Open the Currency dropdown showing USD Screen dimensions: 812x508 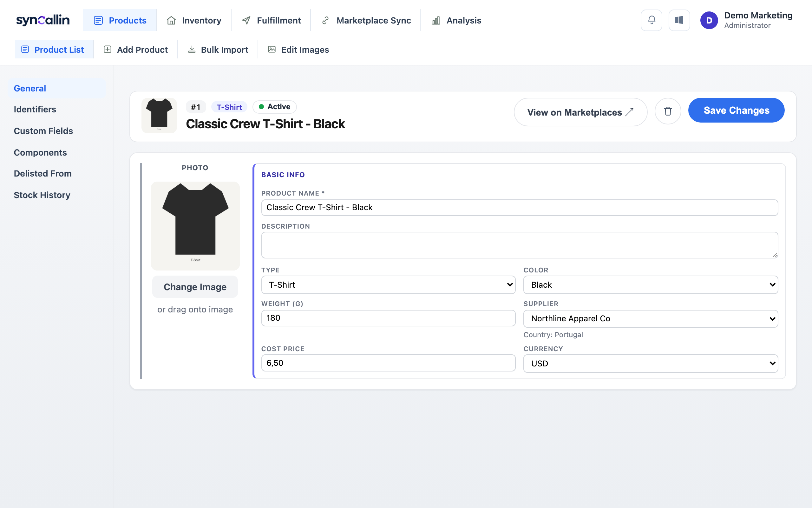651,364
